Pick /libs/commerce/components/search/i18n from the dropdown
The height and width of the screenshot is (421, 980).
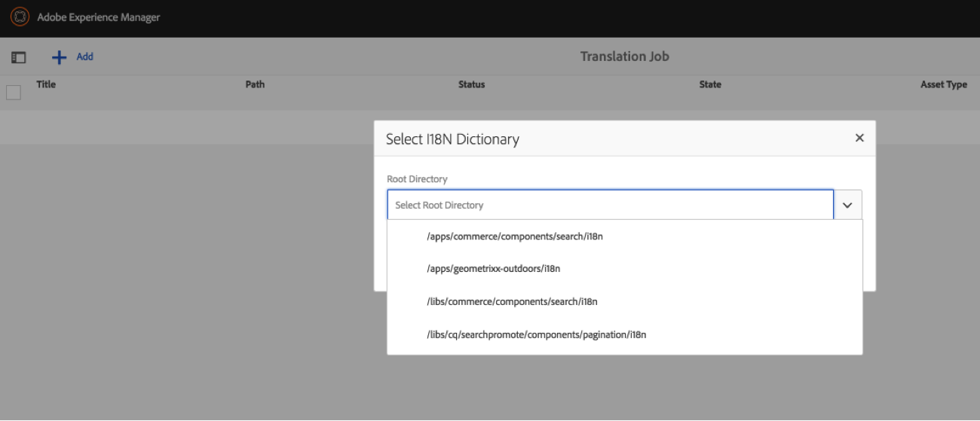point(512,302)
